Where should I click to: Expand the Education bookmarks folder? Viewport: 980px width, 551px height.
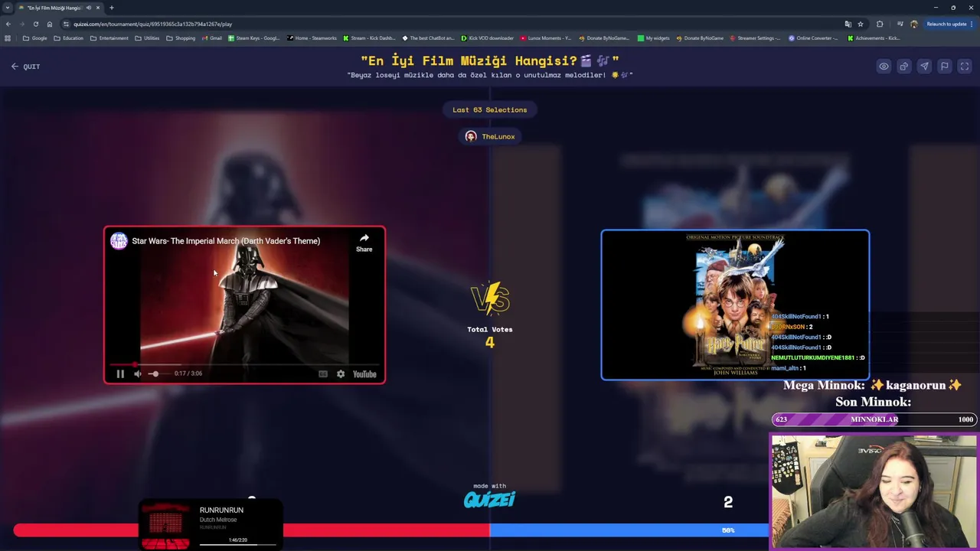[x=68, y=38]
